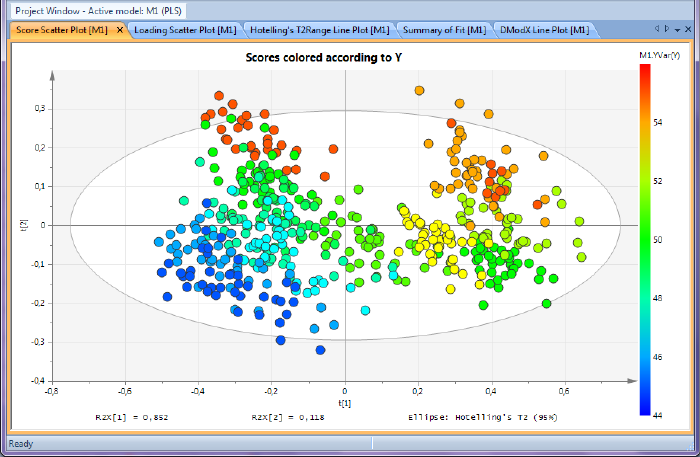Image resolution: width=700 pixels, height=457 pixels.
Task: Click the Y color scale bar
Action: click(645, 240)
